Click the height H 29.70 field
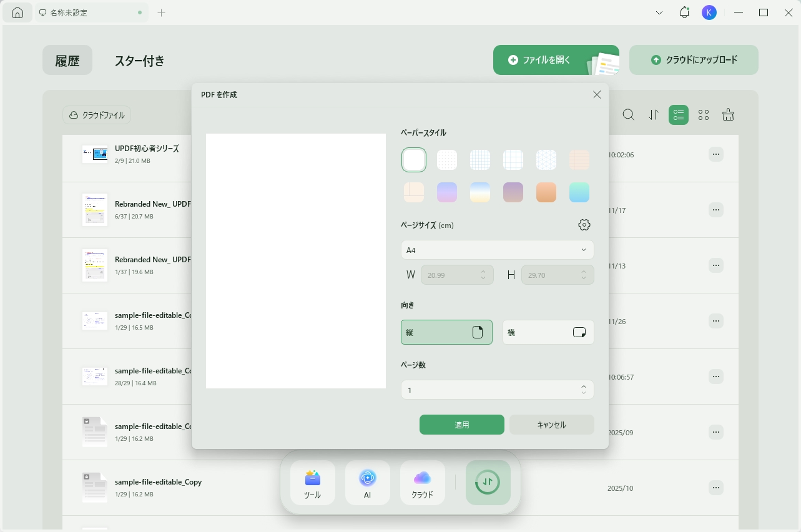 pos(558,275)
